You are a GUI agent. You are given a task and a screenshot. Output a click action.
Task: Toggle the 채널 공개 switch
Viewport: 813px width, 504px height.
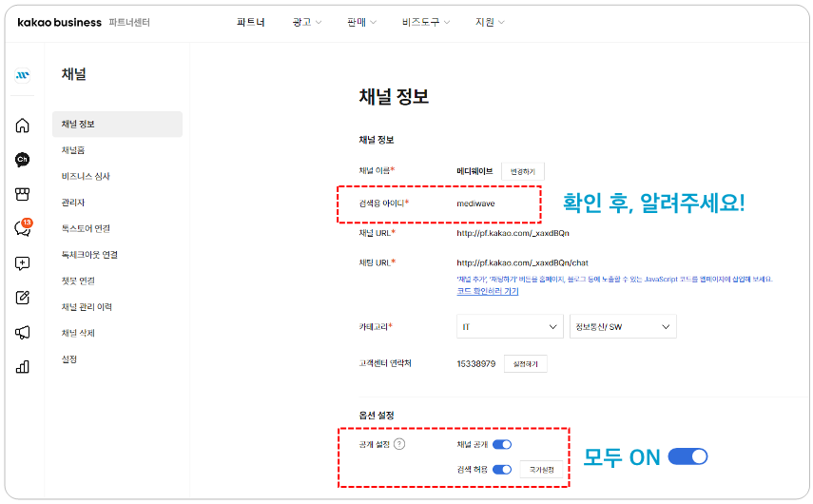click(502, 444)
